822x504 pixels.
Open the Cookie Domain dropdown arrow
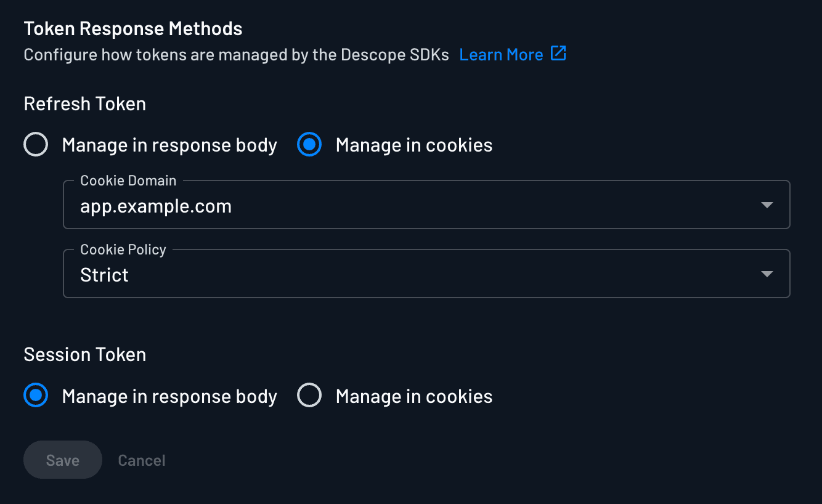click(x=767, y=204)
